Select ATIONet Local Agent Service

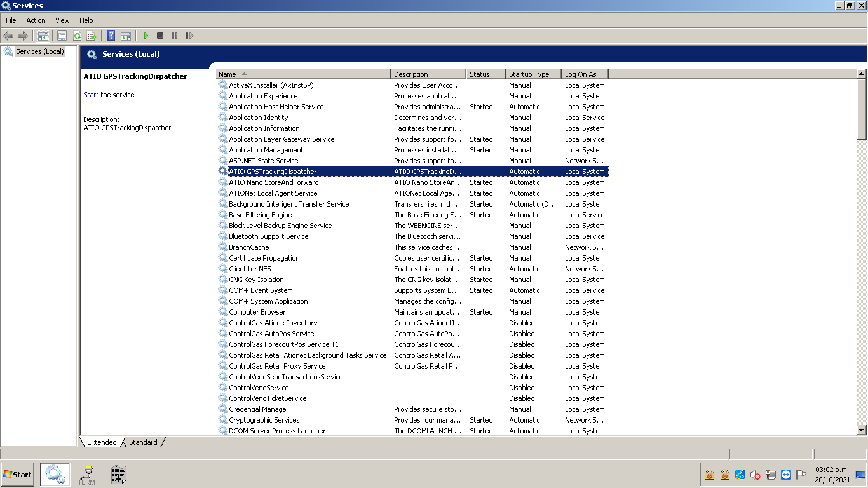[x=412, y=193]
